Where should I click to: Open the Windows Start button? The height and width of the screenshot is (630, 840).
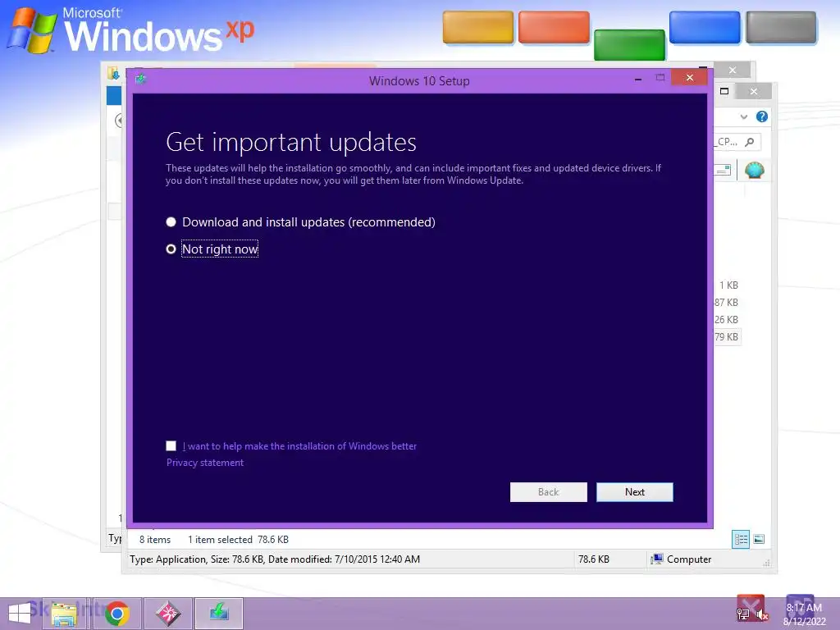coord(20,614)
